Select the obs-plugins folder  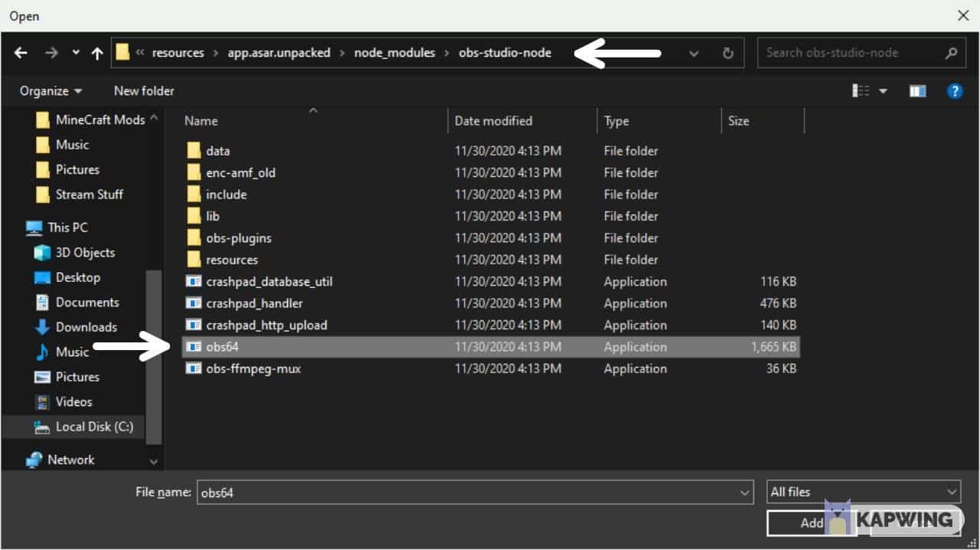coord(492,238)
